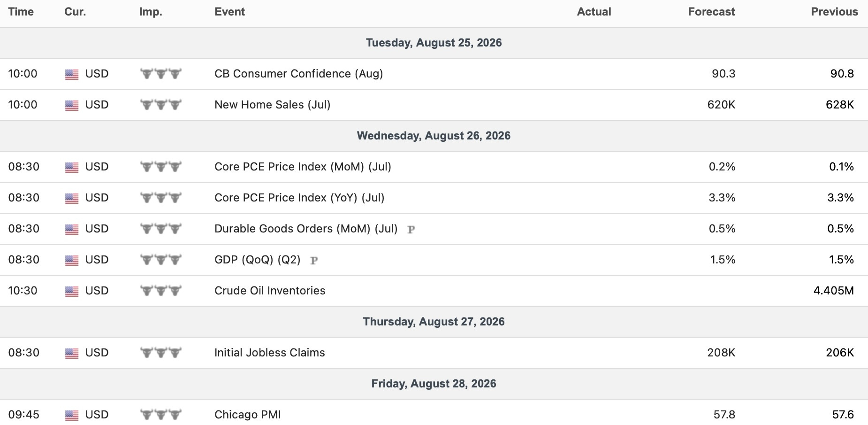This screenshot has width=868, height=425.
Task: Click the preliminary 'P' icon next to GDP (QoQ)
Action: [314, 261]
